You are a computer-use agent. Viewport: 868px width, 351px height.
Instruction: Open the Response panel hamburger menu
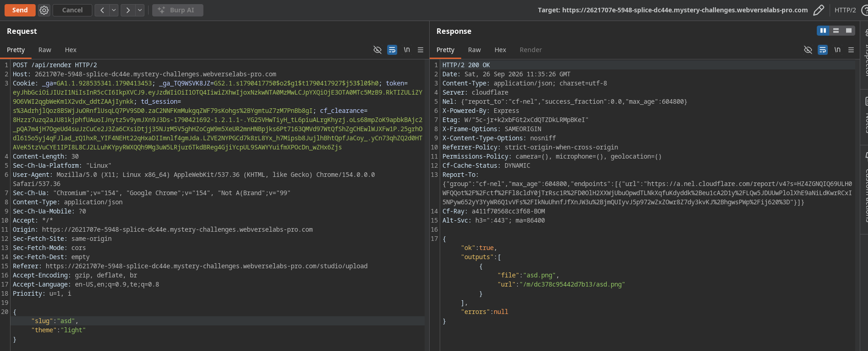(851, 50)
